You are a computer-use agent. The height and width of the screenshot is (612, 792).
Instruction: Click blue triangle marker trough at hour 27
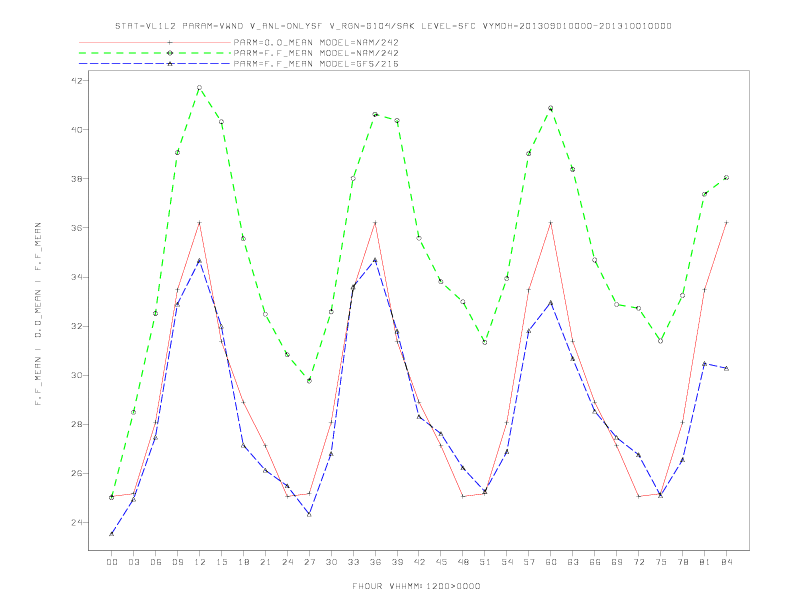coord(309,515)
